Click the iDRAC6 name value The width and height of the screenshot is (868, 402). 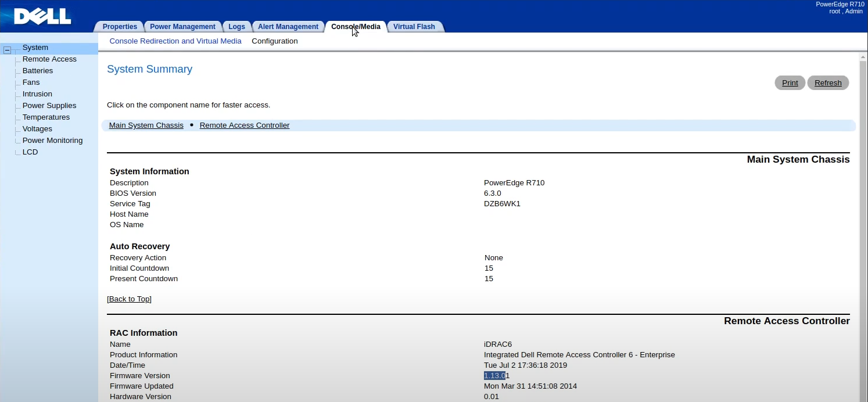tap(498, 344)
